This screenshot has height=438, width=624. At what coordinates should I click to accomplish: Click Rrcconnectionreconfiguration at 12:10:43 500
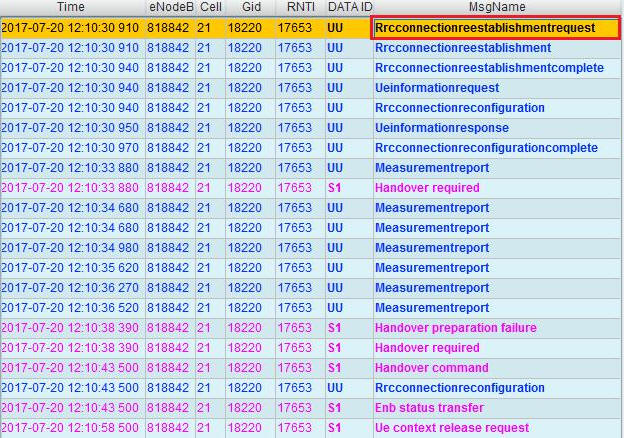click(459, 388)
